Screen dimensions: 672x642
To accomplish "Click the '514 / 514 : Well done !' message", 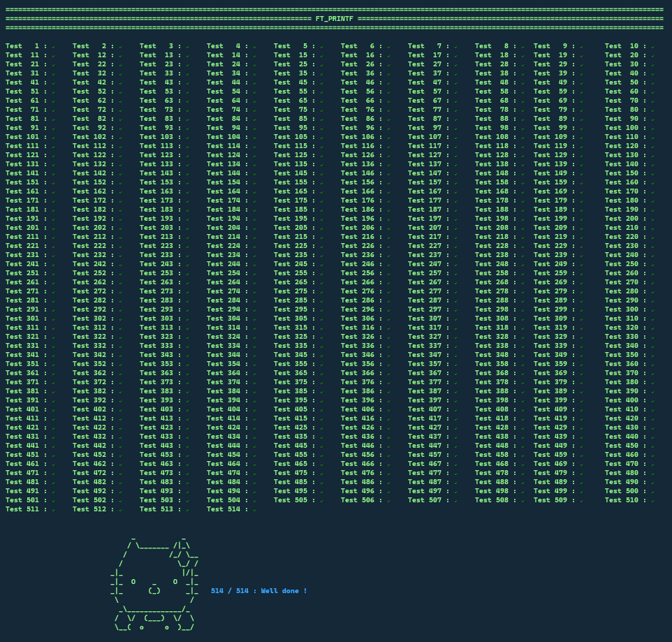I will (x=259, y=591).
